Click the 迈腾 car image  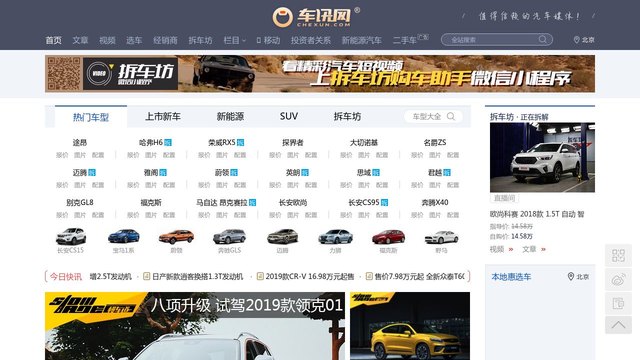point(282,236)
